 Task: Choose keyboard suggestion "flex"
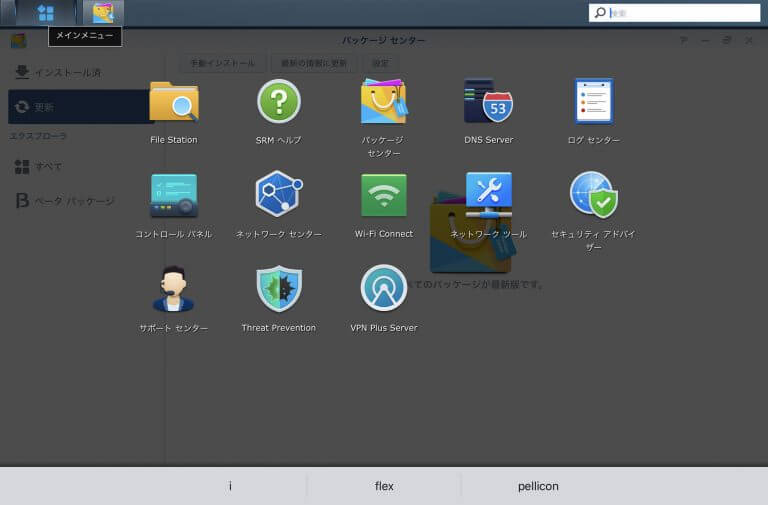tap(384, 486)
